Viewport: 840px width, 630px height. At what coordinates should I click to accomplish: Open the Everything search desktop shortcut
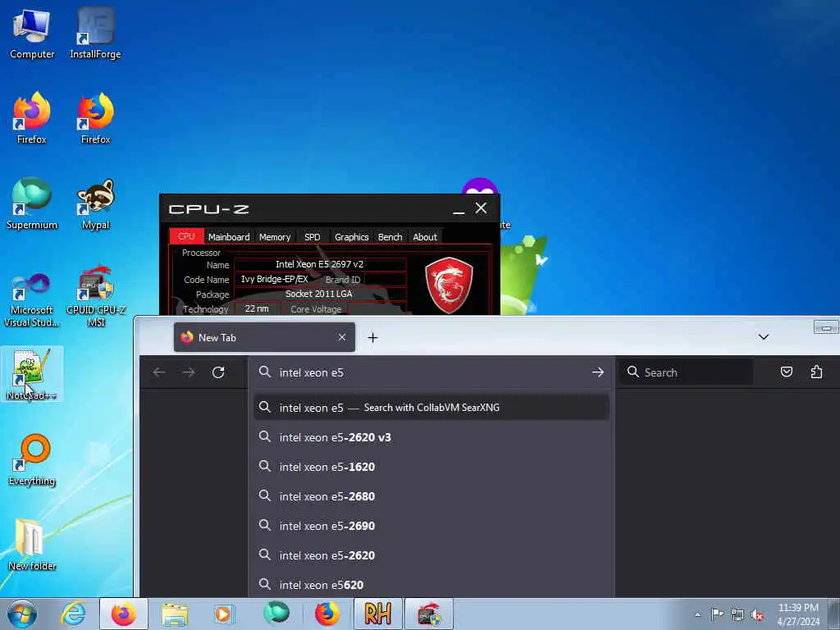pos(32,460)
